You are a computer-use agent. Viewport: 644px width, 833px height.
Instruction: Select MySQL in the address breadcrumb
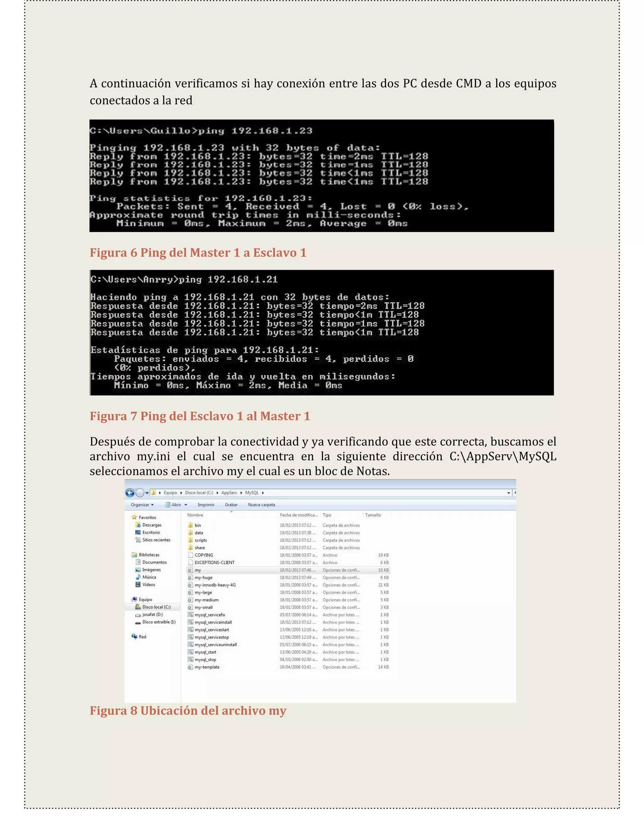252,493
